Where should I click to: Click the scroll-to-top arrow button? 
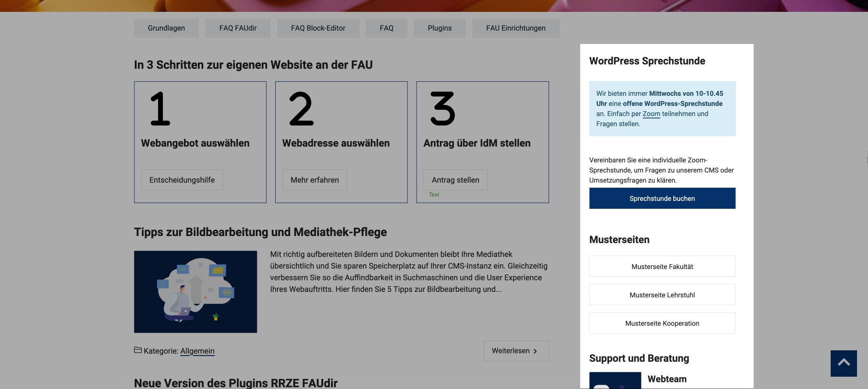[x=843, y=363]
